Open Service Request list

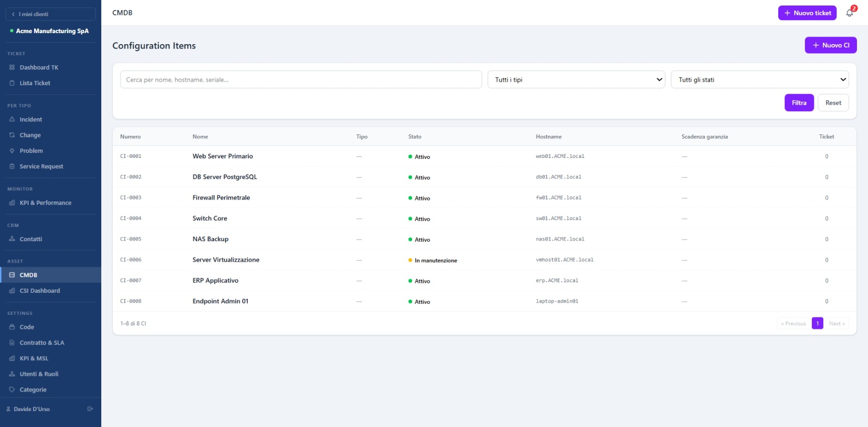pos(50,166)
